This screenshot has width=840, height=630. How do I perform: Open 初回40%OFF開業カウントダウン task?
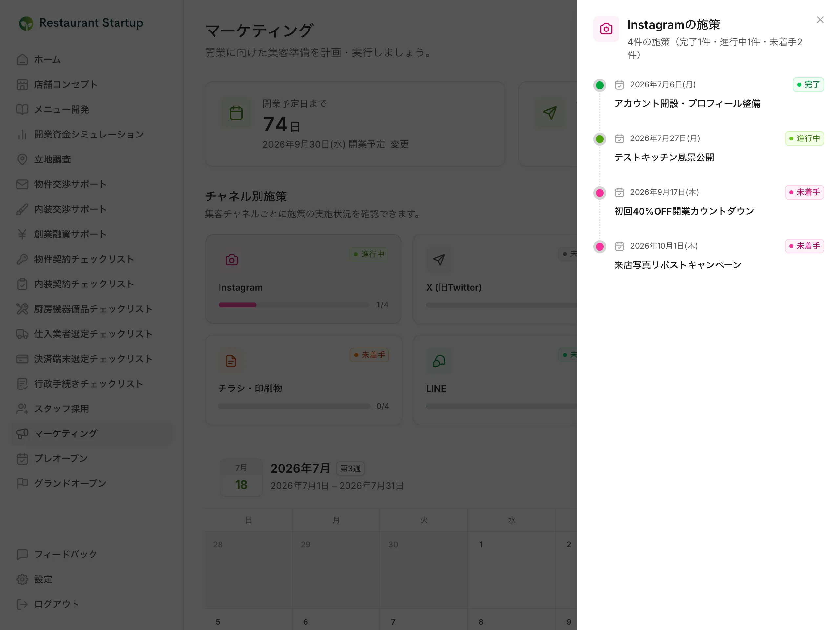[x=684, y=212]
